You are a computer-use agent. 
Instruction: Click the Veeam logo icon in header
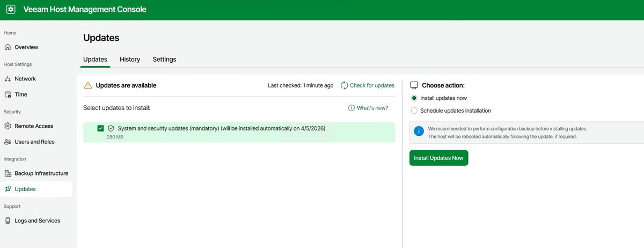(x=11, y=10)
